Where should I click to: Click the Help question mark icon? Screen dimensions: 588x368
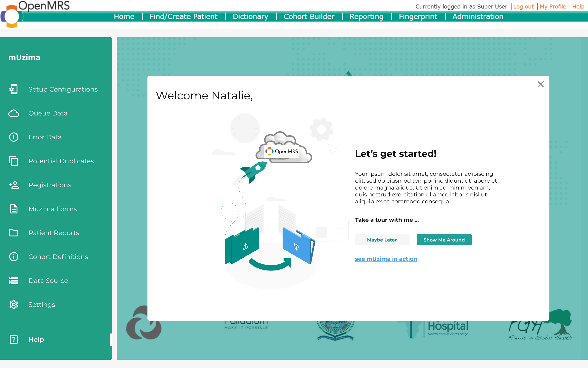point(14,339)
